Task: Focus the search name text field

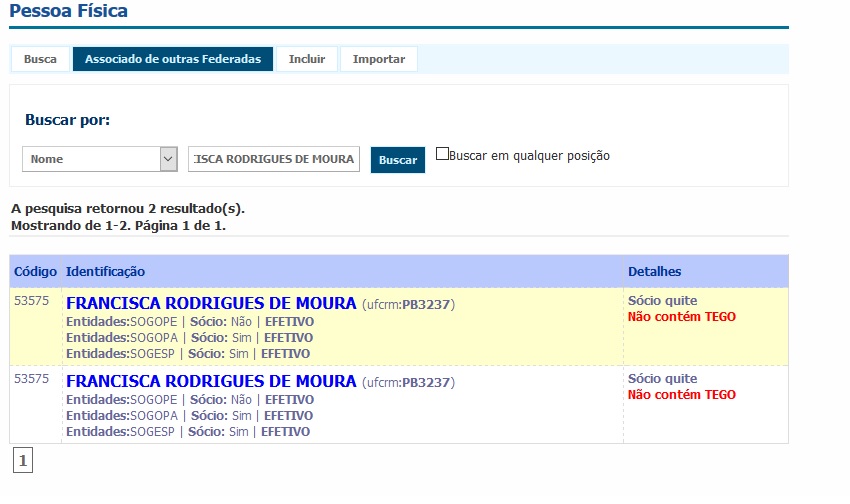Action: click(273, 159)
